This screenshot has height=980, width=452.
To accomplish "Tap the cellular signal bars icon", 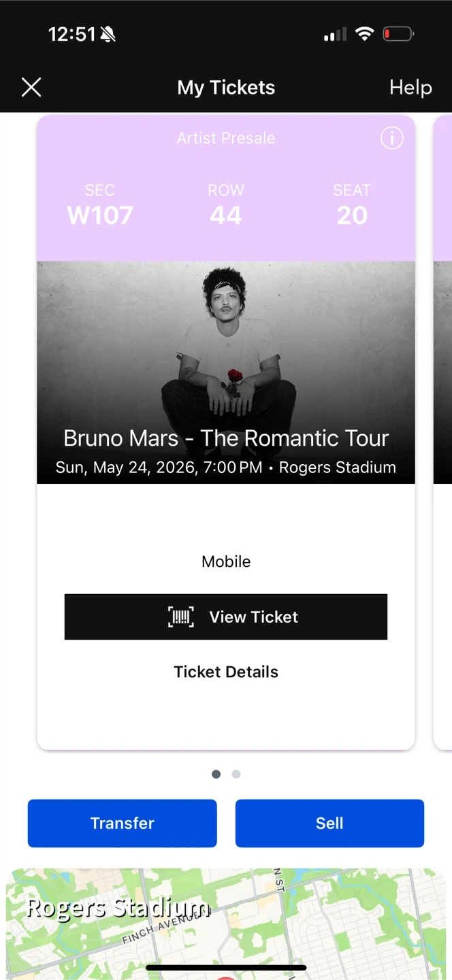I will [x=335, y=33].
